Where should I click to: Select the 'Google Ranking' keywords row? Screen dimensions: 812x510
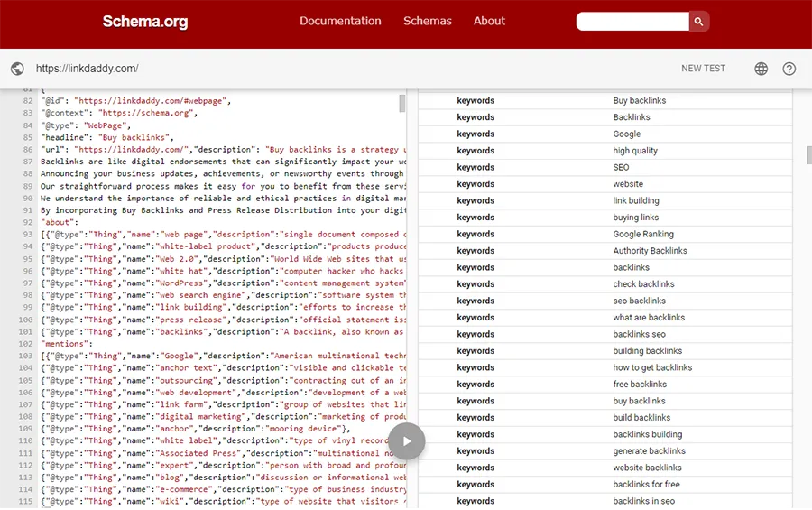pos(605,235)
